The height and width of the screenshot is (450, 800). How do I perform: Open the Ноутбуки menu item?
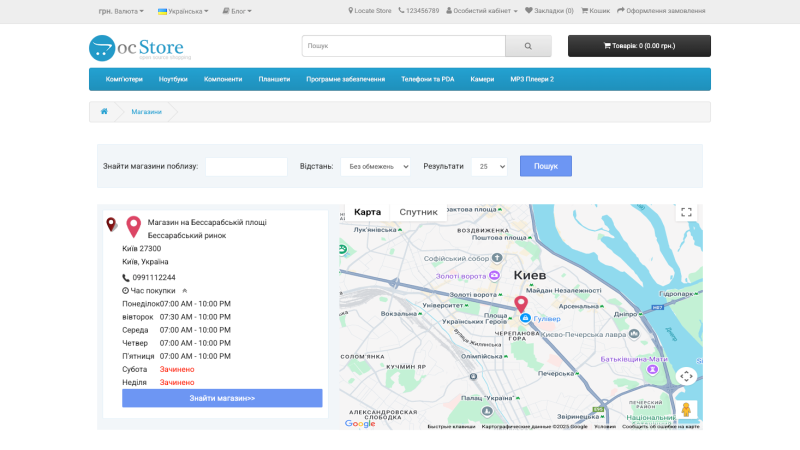click(x=173, y=79)
